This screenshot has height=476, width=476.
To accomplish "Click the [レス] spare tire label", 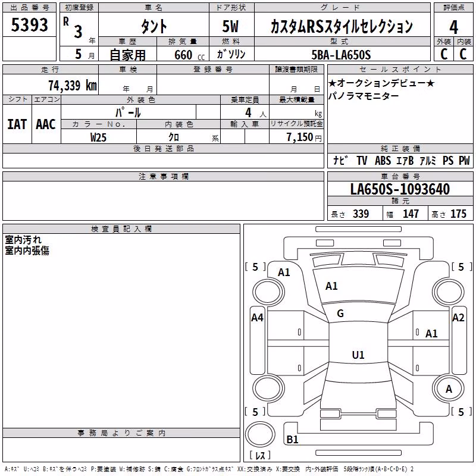I will pyautogui.click(x=260, y=455).
